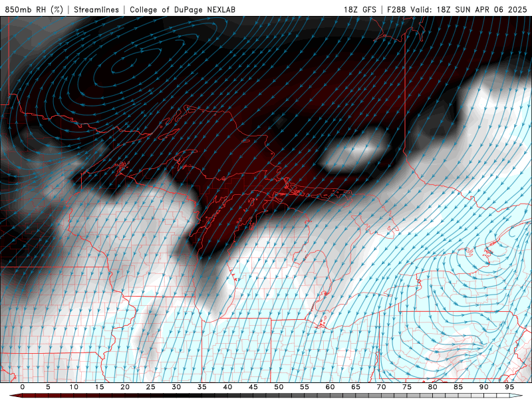Click the "70" value on the color scale
This screenshot has width=532, height=399.
point(381,387)
